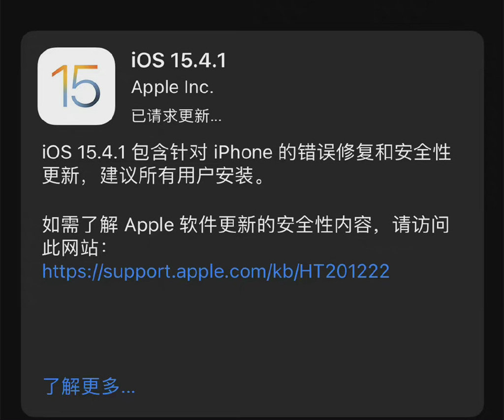Tap 建议所有用户安装 in the description
The height and width of the screenshot is (420, 504).
(177, 176)
